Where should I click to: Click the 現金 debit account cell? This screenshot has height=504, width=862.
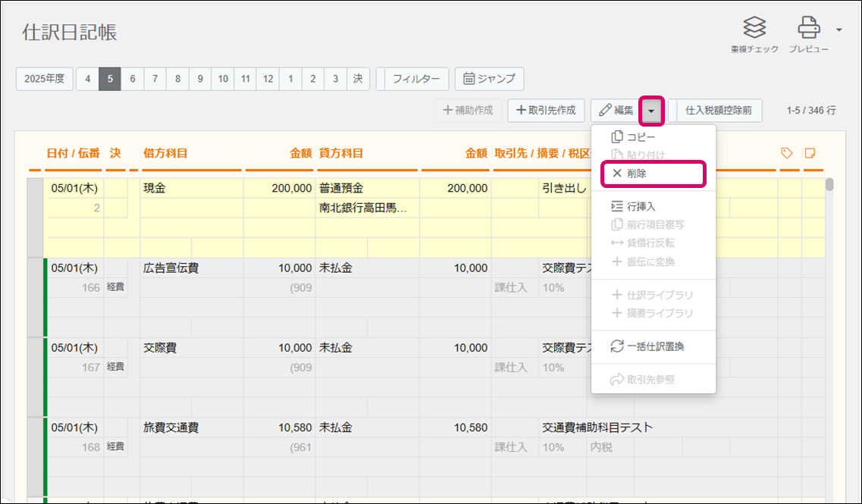pyautogui.click(x=191, y=188)
